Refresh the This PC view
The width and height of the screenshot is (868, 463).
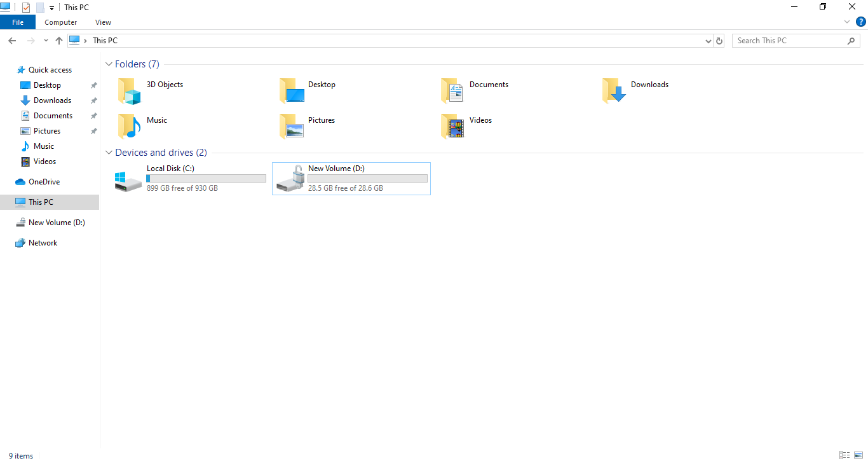click(719, 41)
